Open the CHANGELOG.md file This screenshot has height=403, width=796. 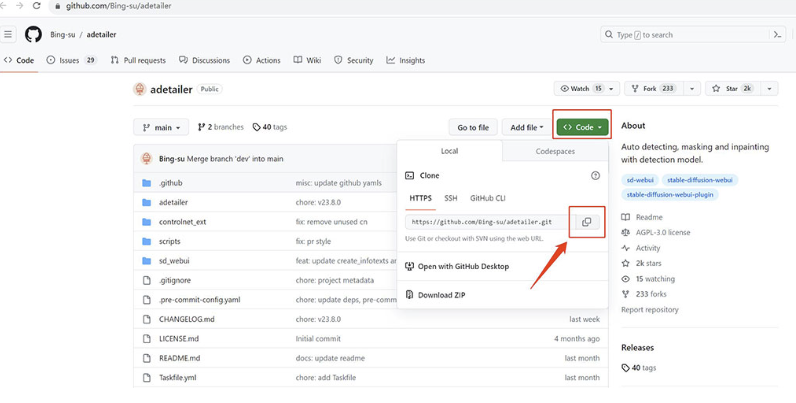point(186,319)
